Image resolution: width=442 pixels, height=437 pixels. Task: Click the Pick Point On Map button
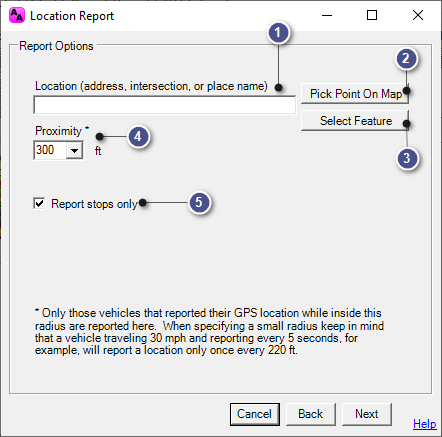[x=355, y=94]
